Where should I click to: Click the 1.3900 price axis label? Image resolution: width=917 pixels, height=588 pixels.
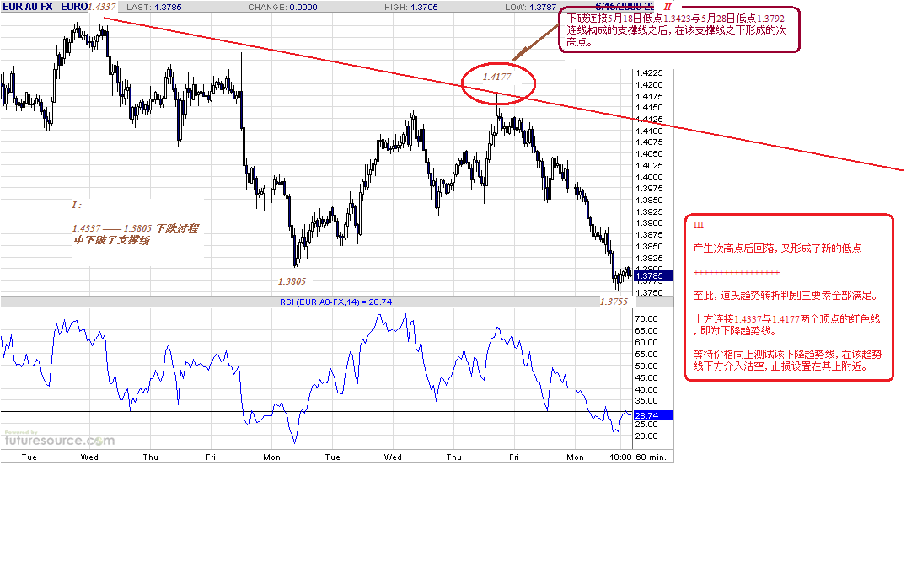click(649, 222)
